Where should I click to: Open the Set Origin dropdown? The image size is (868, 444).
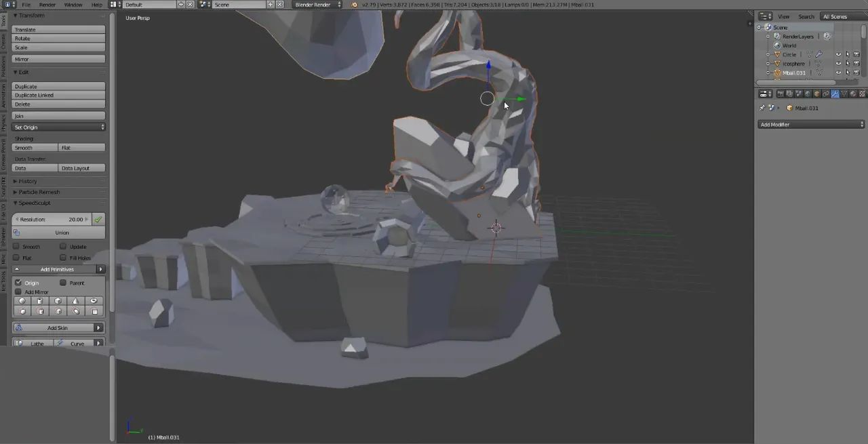click(59, 127)
